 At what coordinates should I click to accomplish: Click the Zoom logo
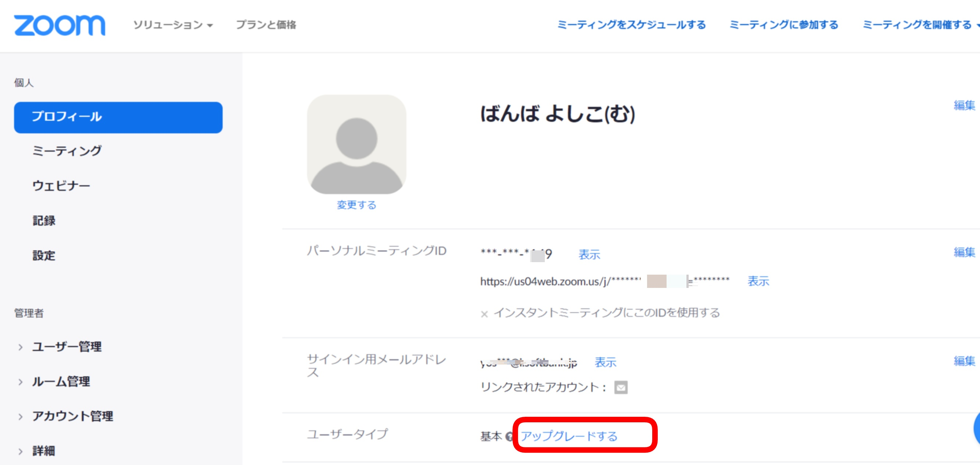[59, 25]
